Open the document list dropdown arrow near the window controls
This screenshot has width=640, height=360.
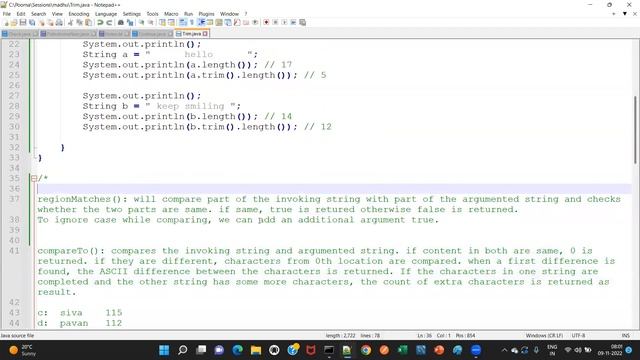[x=624, y=14]
